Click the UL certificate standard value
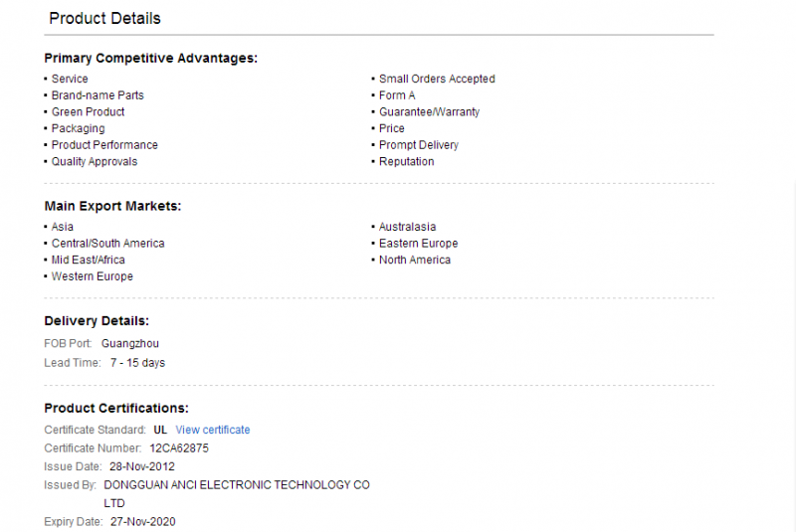 [x=160, y=430]
